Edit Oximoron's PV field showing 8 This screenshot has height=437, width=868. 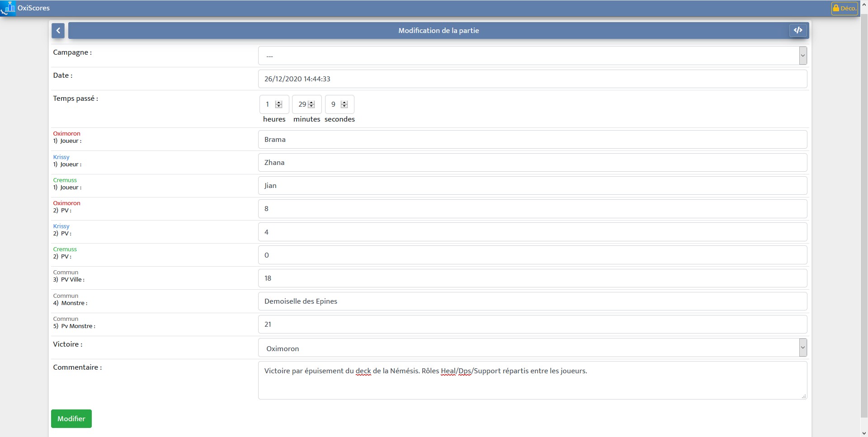(533, 209)
